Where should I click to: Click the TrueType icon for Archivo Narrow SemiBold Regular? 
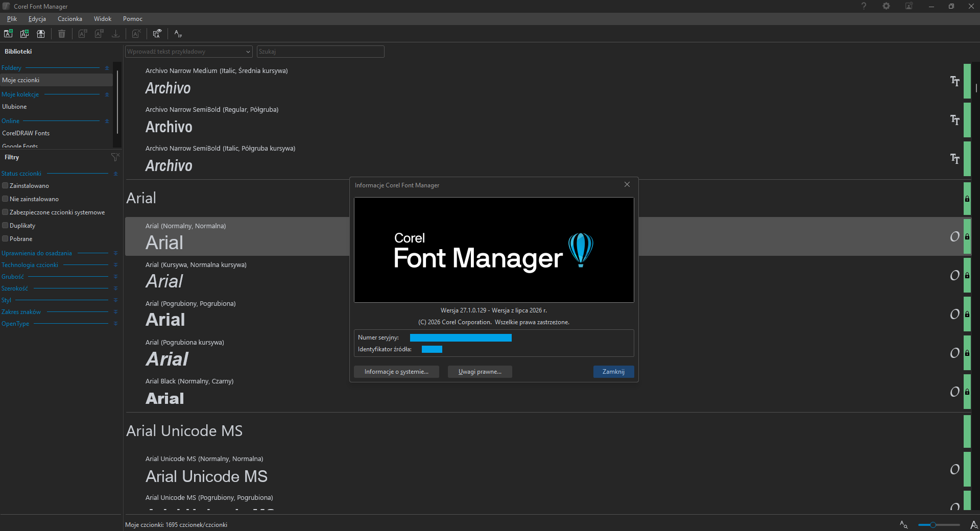pyautogui.click(x=954, y=119)
